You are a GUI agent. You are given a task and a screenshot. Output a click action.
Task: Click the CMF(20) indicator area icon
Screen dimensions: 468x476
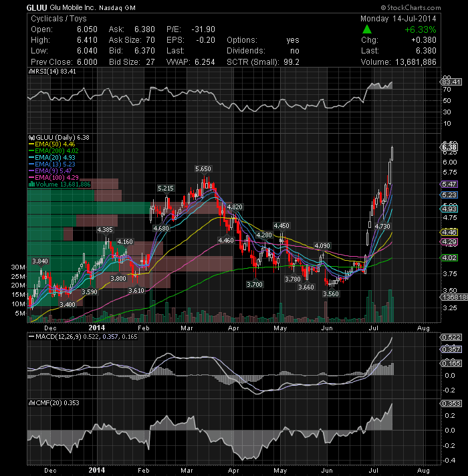tap(31, 403)
